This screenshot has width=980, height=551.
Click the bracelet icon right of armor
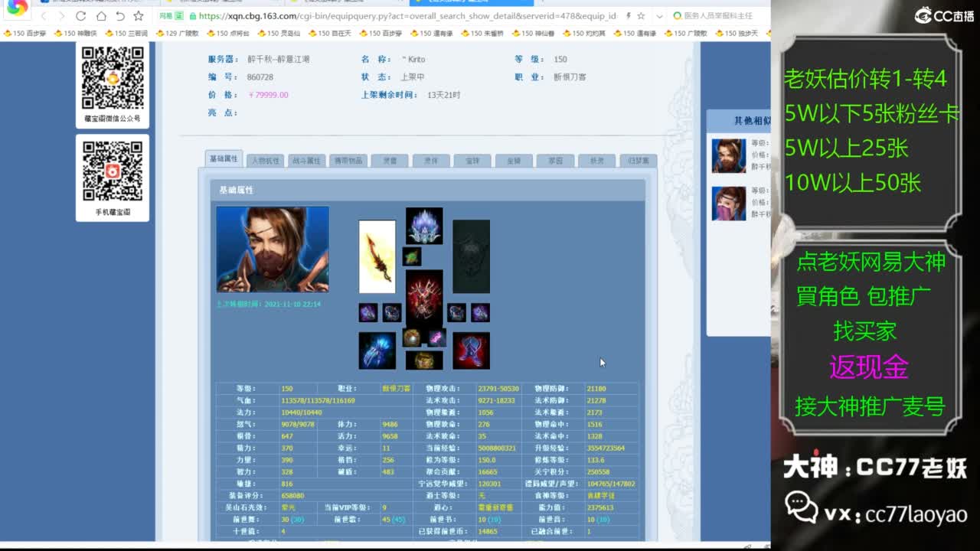pos(457,312)
